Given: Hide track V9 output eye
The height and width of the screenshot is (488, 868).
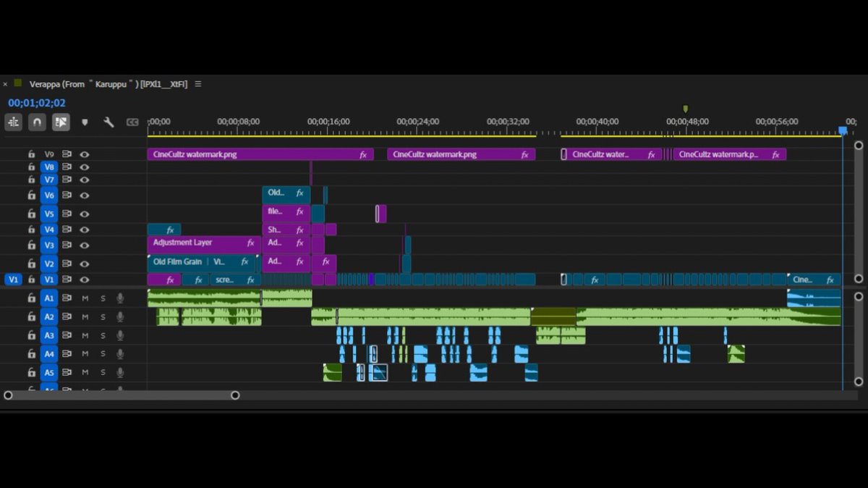Looking at the screenshot, I should 85,154.
